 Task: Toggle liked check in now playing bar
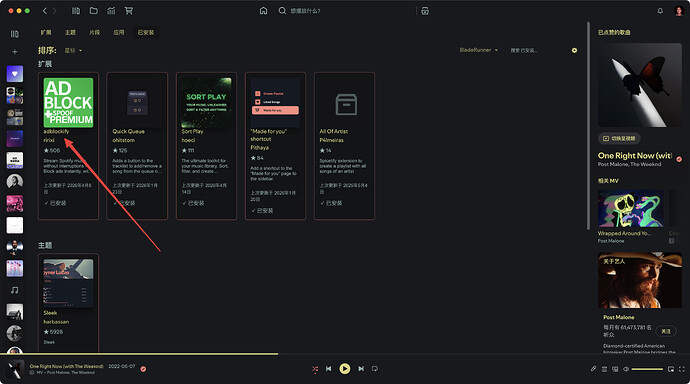143,369
